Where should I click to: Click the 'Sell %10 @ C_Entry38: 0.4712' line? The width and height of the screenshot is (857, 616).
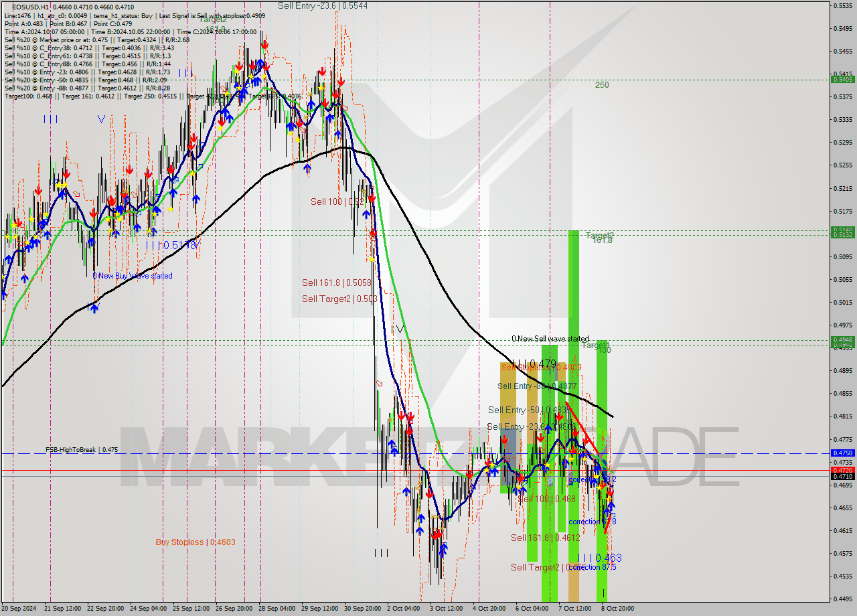pos(89,48)
